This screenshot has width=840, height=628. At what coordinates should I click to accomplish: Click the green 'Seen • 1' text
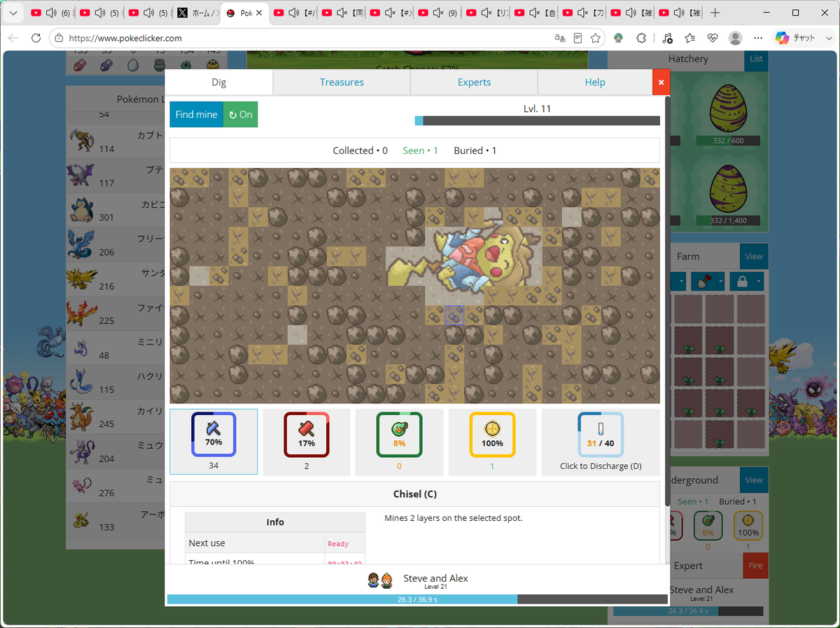tap(421, 151)
